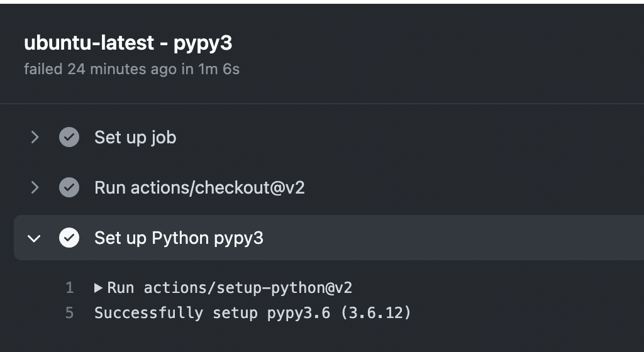Expand the Run actions/checkout@v2 step

[x=35, y=187]
